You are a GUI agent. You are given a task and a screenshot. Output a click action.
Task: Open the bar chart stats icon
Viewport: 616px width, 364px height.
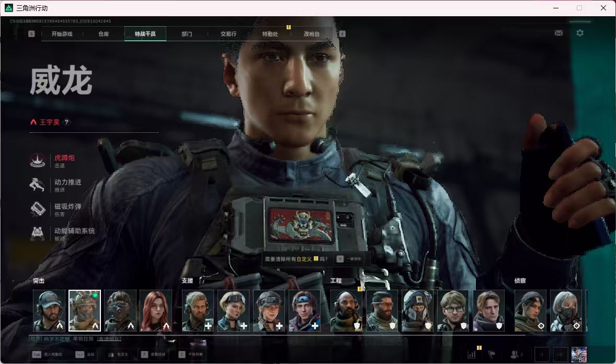coord(472,355)
